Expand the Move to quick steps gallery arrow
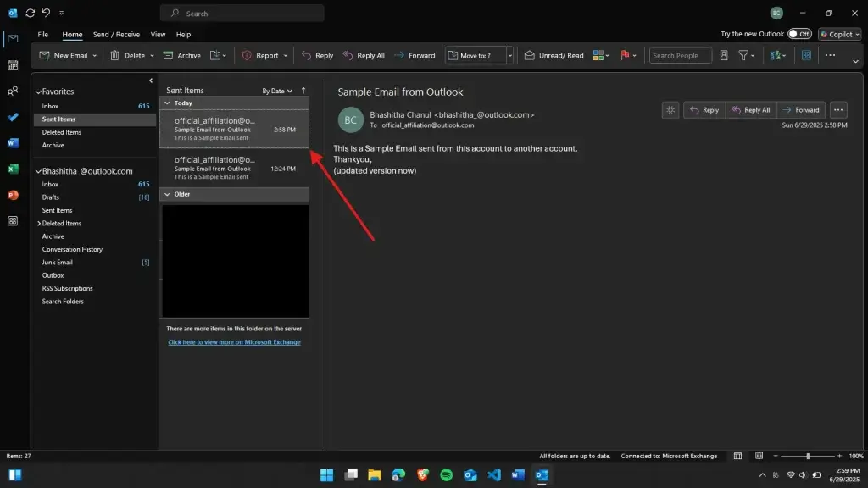 [x=509, y=55]
